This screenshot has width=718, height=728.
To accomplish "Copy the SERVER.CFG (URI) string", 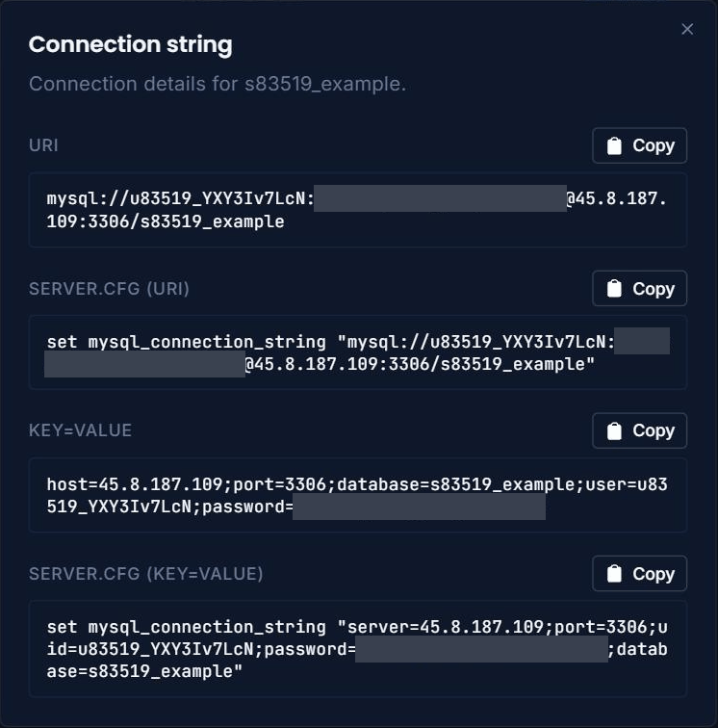I will pyautogui.click(x=640, y=288).
